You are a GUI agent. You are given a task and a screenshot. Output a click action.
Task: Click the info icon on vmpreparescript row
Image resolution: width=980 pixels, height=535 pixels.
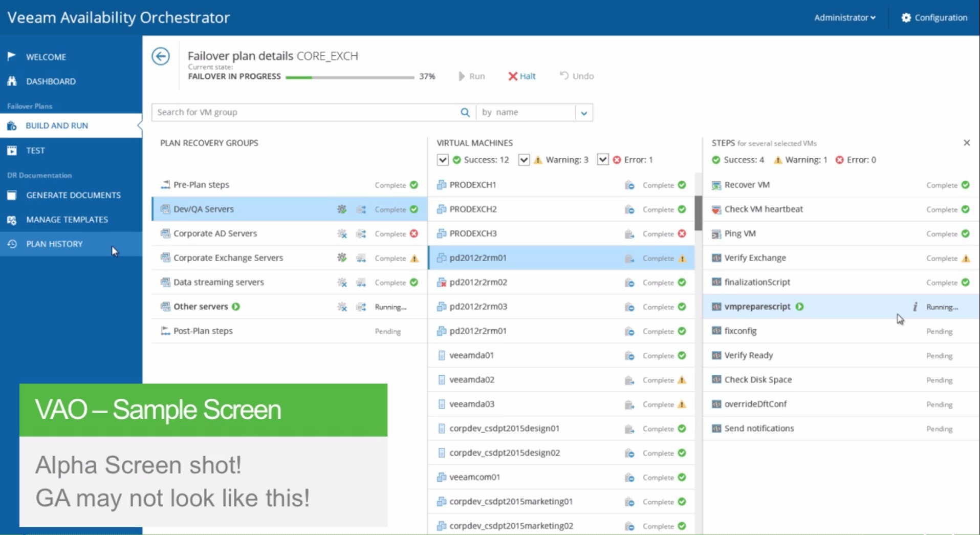coord(915,307)
